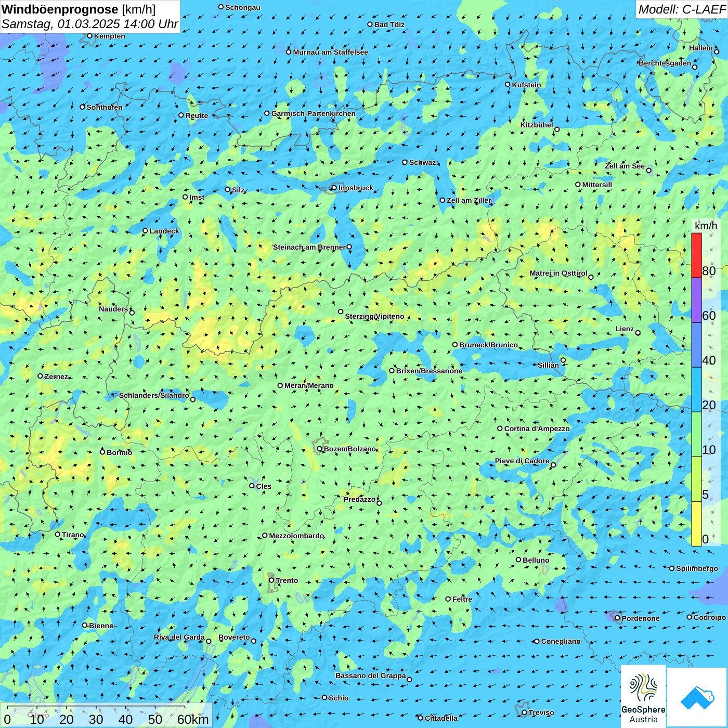Click the Bozen/Bolzano city marker
The height and width of the screenshot is (728, 728).
(319, 449)
